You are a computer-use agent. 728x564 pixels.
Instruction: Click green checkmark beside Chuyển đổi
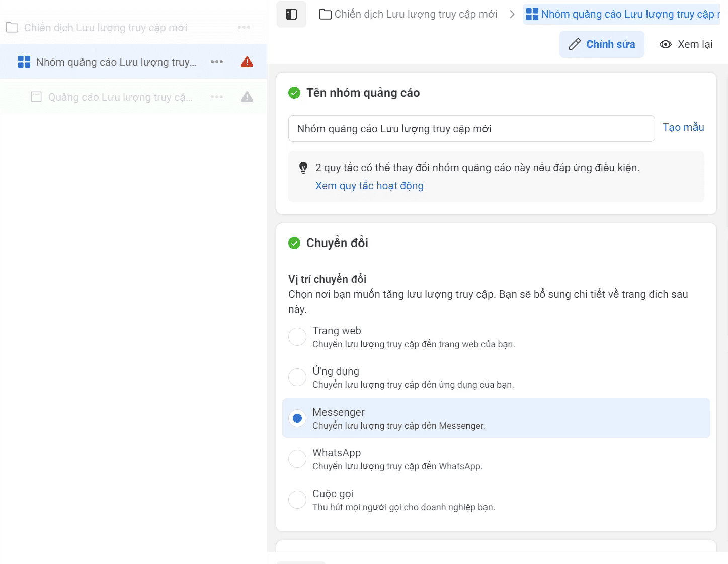pos(294,243)
